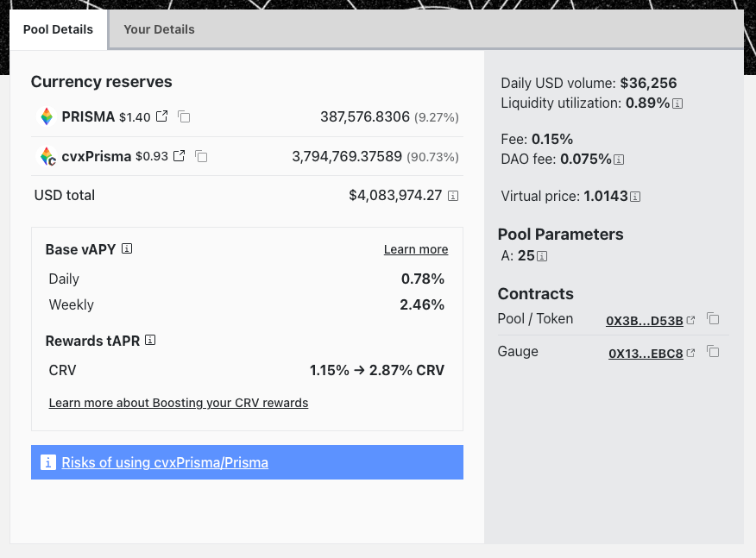The width and height of the screenshot is (756, 558).
Task: Show Base vAPY info tooltip icon
Action: pyautogui.click(x=127, y=249)
